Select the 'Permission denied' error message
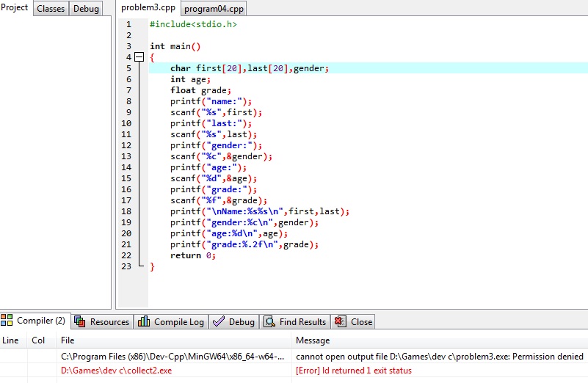588x383 pixels. [x=440, y=357]
